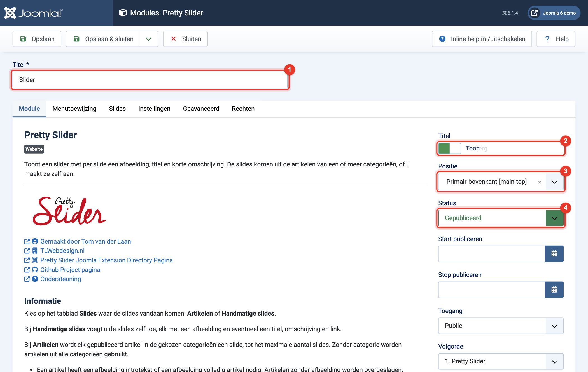Image resolution: width=588 pixels, height=372 pixels.
Task: Expand the Positie dropdown chevron
Action: [x=554, y=182]
